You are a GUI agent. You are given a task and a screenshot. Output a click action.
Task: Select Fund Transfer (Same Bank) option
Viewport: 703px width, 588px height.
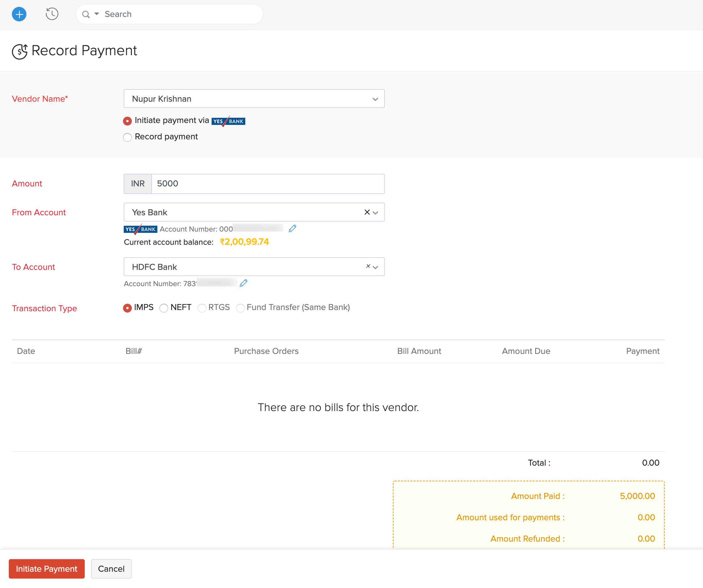241,308
